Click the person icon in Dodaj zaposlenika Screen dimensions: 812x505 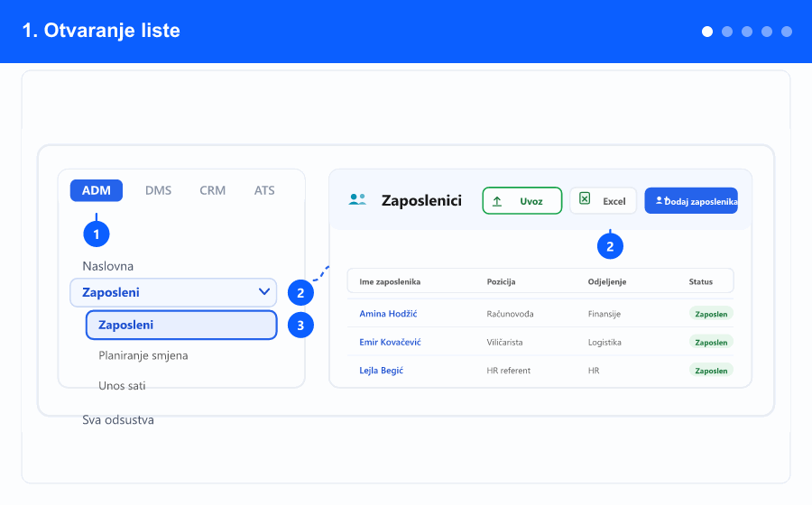659,200
